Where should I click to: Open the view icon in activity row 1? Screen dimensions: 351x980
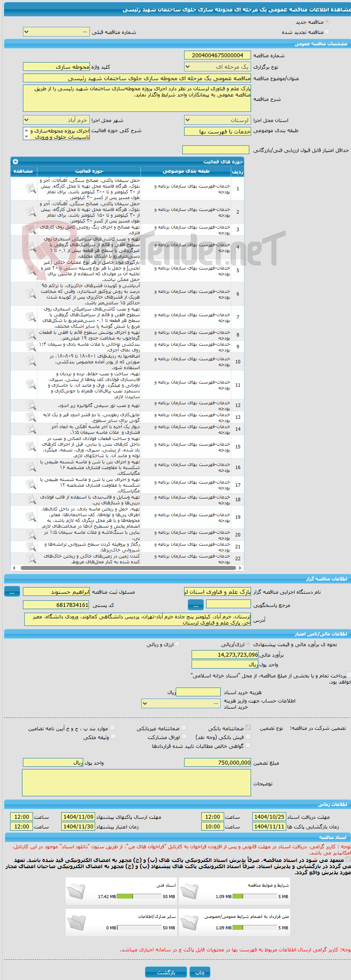[x=30, y=189]
